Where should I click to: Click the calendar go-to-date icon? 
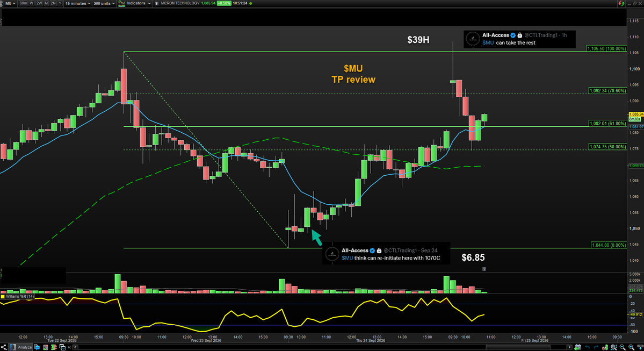click(x=578, y=347)
